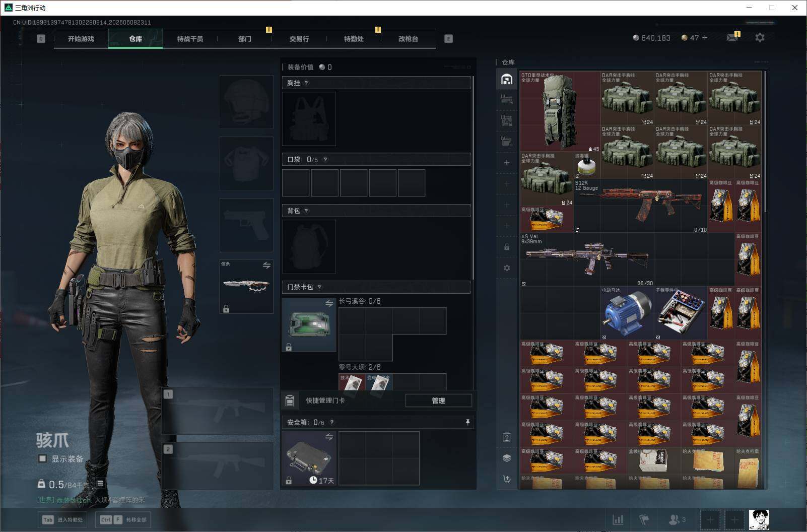Select the main warehouse home icon in sidebar
The image size is (807, 532).
coord(507,79)
